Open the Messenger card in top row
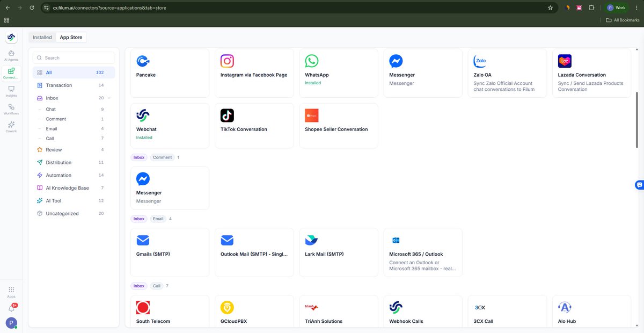Image resolution: width=644 pixels, height=333 pixels. 423,73
